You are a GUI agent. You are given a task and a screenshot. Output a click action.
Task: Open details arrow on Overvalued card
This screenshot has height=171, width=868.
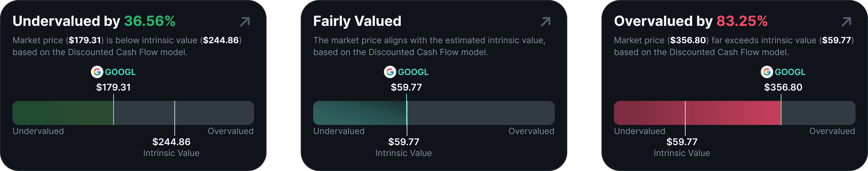tap(846, 22)
